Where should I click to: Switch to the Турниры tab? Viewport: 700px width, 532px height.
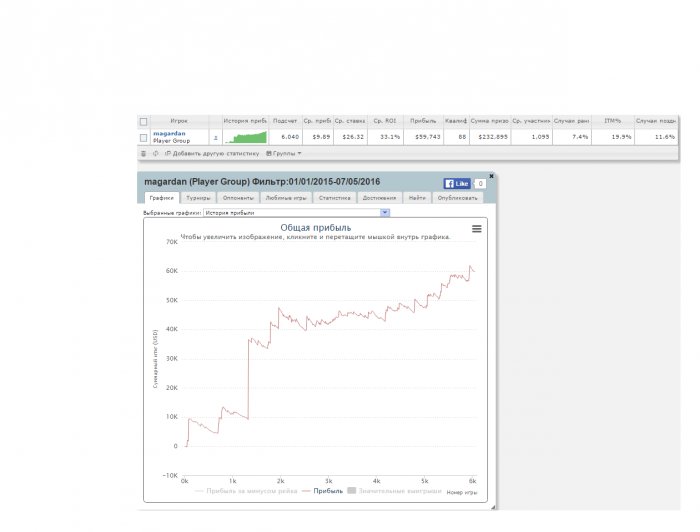(x=199, y=198)
